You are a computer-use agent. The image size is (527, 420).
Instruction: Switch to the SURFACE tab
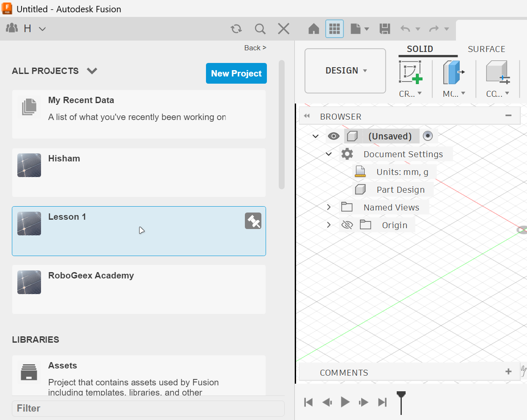pyautogui.click(x=486, y=49)
